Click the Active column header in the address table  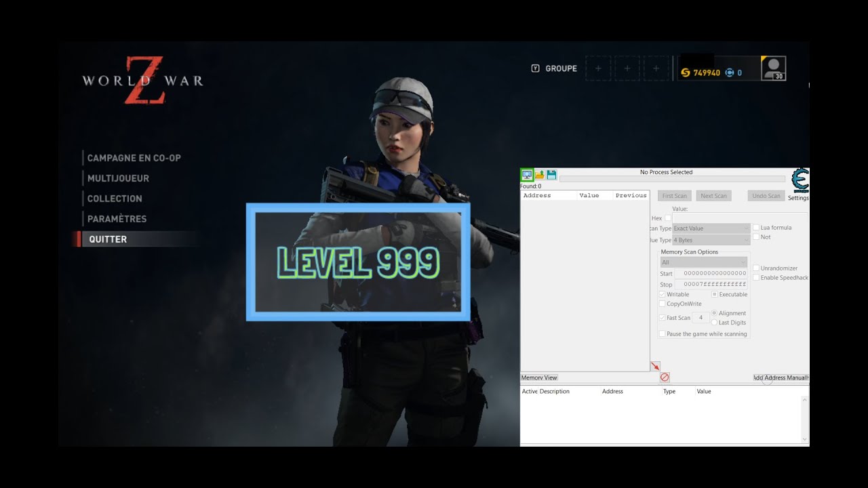coord(530,391)
